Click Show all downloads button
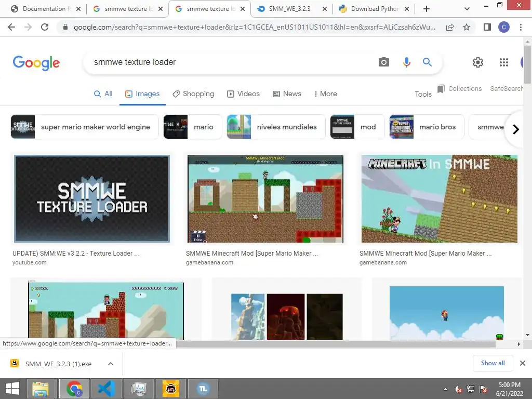Viewport: 532px width, 399px height. [493, 363]
